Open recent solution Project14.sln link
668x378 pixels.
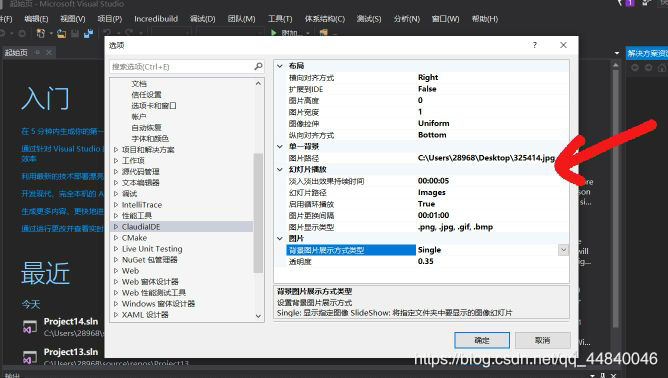tap(71, 322)
